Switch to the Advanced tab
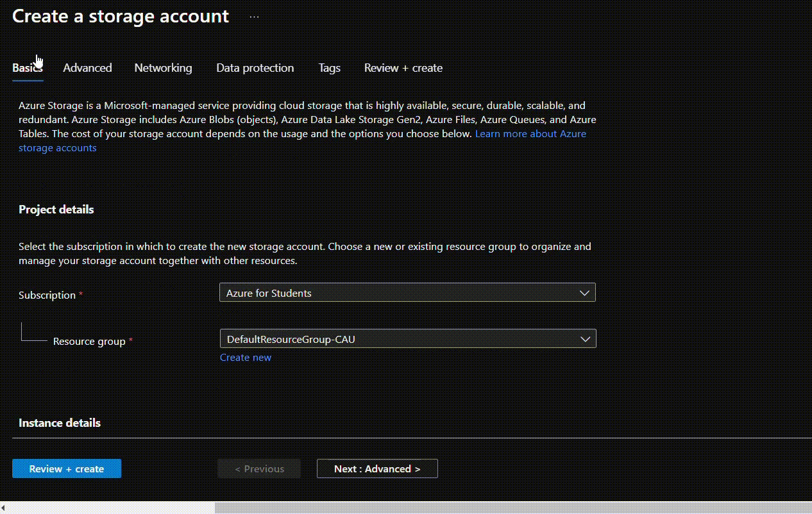This screenshot has height=514, width=812. pyautogui.click(x=87, y=68)
